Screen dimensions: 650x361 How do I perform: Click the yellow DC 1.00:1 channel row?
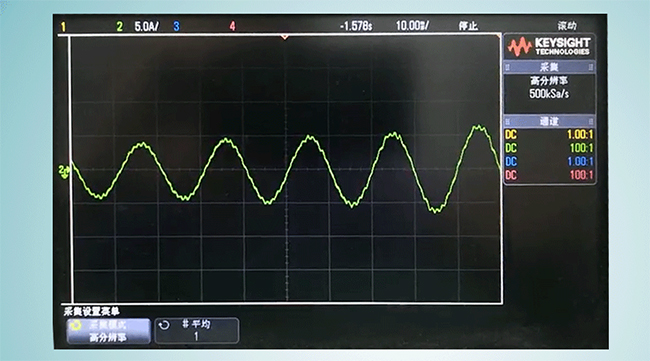click(549, 134)
